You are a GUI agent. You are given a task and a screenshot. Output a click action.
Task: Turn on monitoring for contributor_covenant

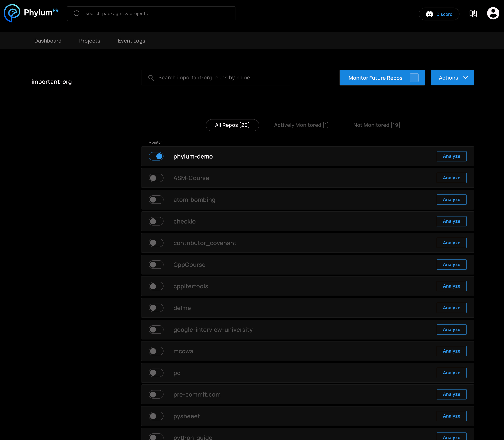coord(156,243)
